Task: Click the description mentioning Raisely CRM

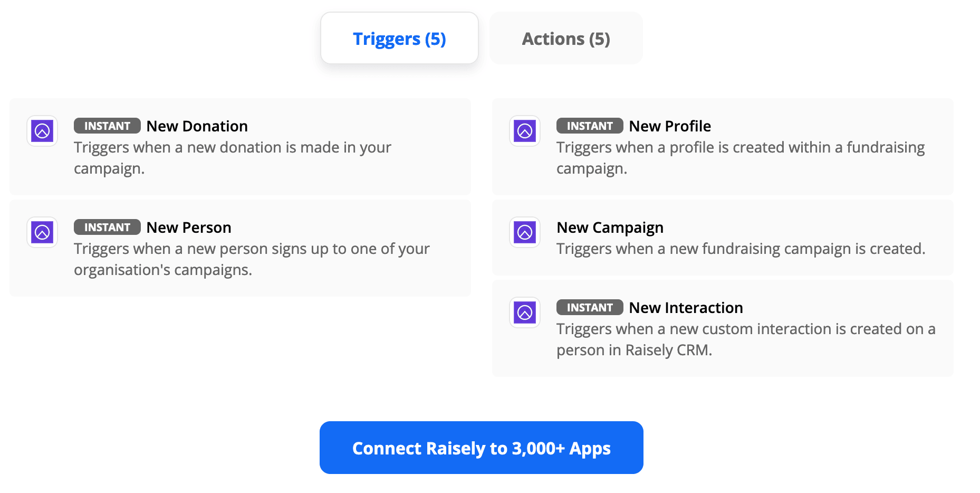Action: (745, 339)
